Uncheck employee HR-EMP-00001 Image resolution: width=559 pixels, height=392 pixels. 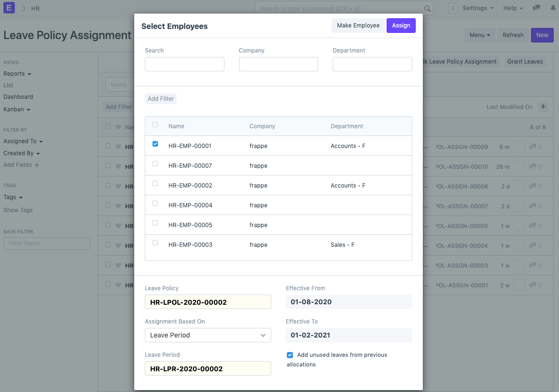tap(155, 143)
